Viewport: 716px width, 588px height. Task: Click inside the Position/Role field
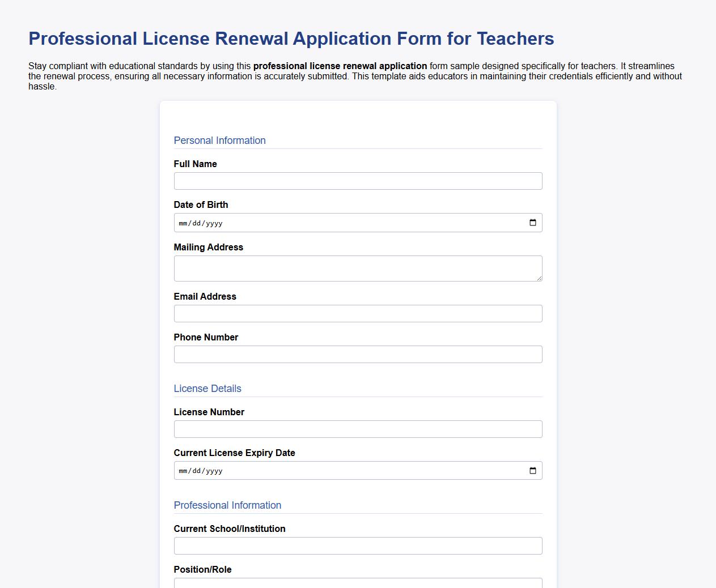(x=357, y=583)
